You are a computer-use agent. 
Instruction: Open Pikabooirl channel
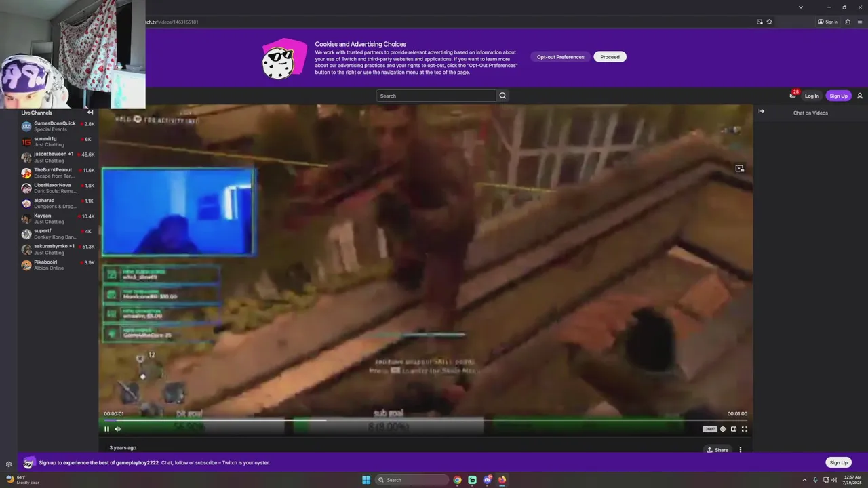point(58,265)
